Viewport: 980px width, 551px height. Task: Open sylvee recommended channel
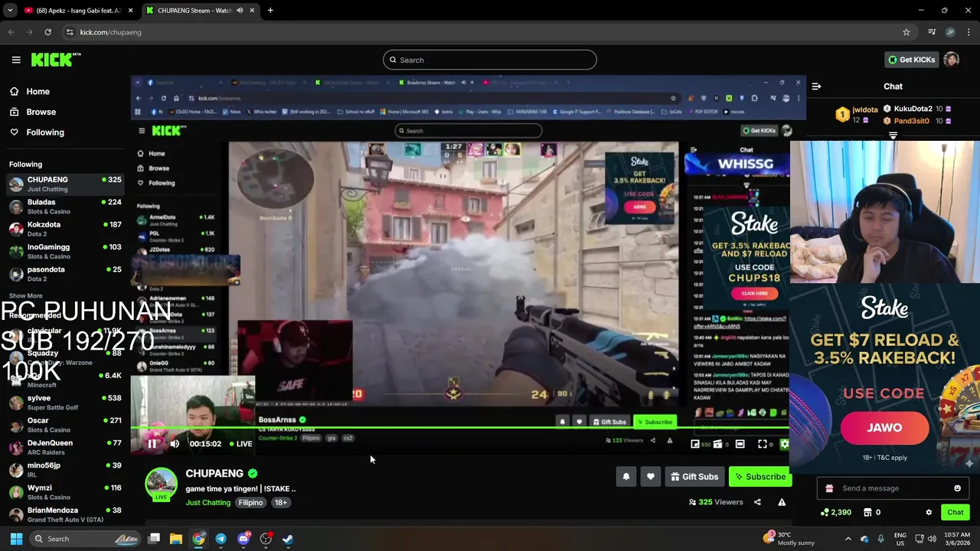pyautogui.click(x=65, y=403)
